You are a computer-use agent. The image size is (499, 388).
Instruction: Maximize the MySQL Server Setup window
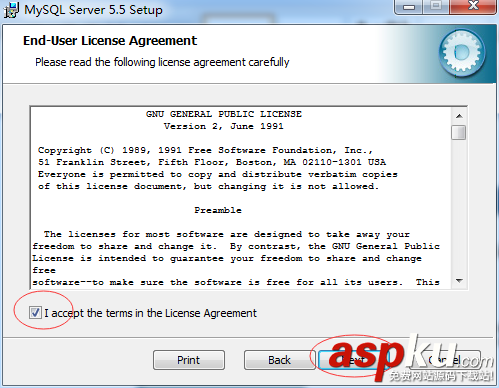pos(436,7)
